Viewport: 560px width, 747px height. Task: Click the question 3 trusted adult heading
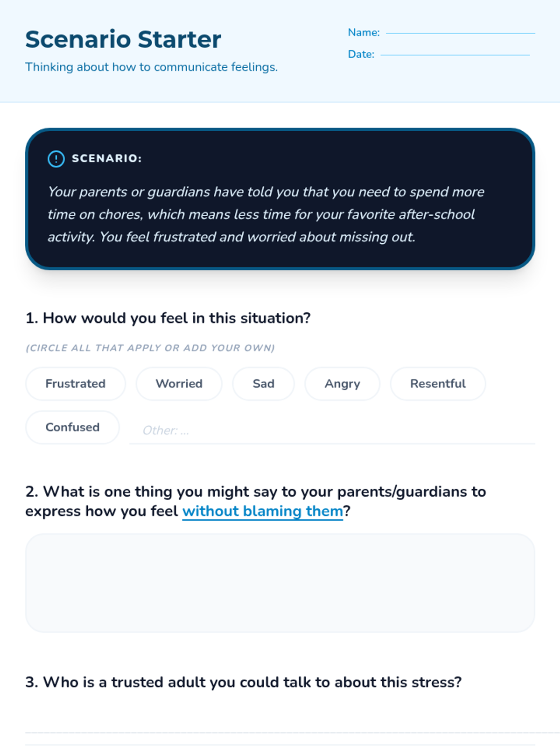[244, 682]
